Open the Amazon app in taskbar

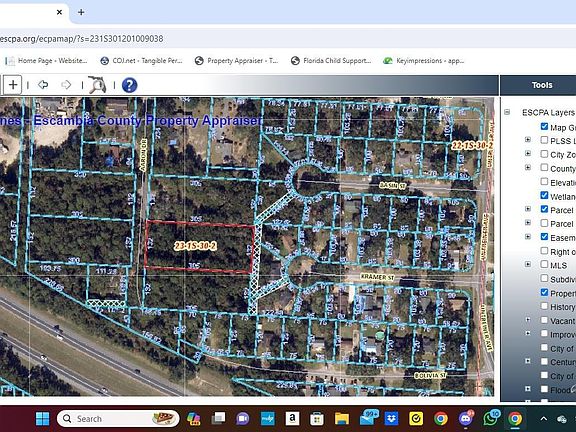pos(292,418)
